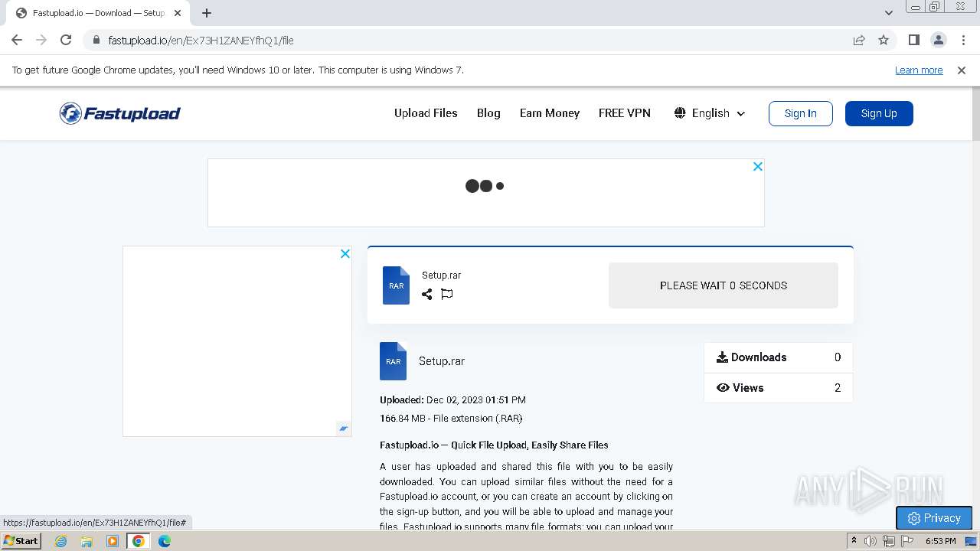Open the Windows Start menu

(x=21, y=541)
